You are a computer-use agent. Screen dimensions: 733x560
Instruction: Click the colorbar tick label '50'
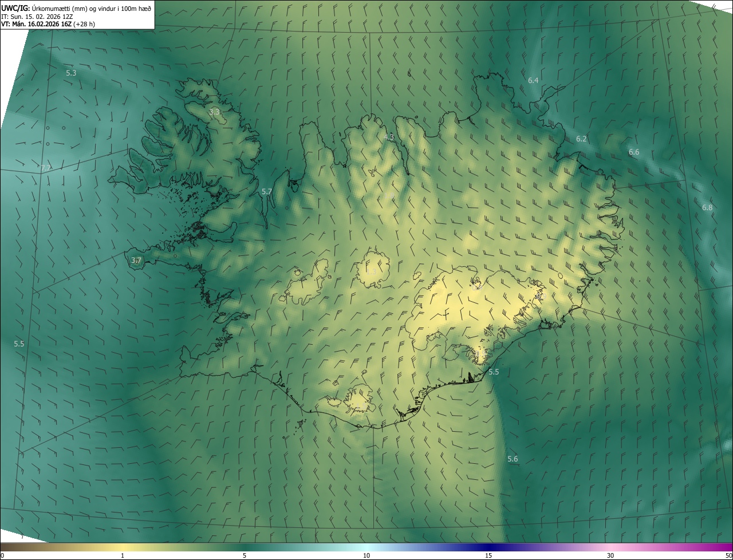tap(728, 556)
